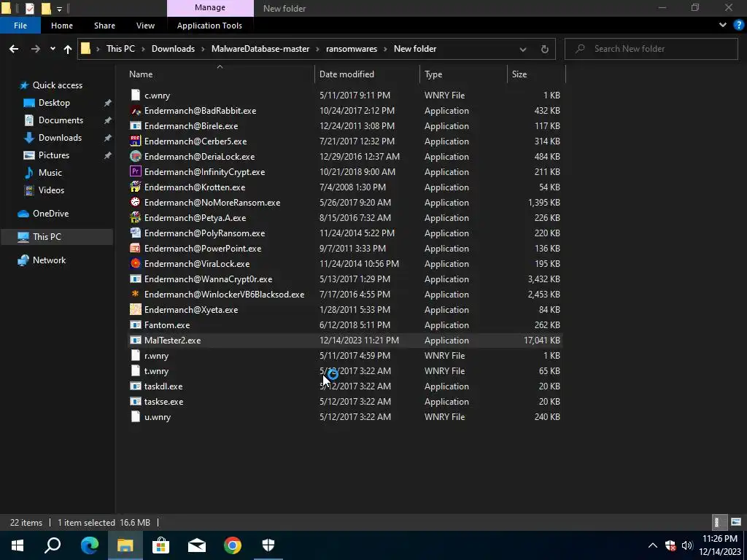Viewport: 747px width, 560px height.
Task: Select Network in the navigation pane
Action: [x=49, y=260]
